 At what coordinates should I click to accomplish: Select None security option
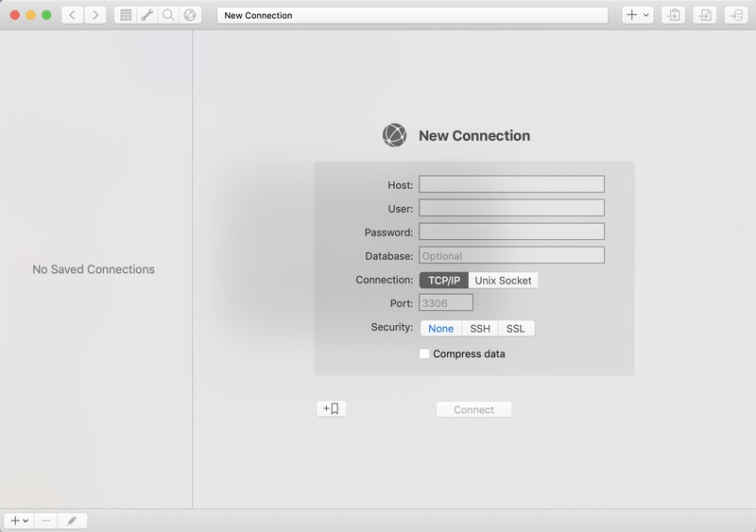[x=440, y=328]
